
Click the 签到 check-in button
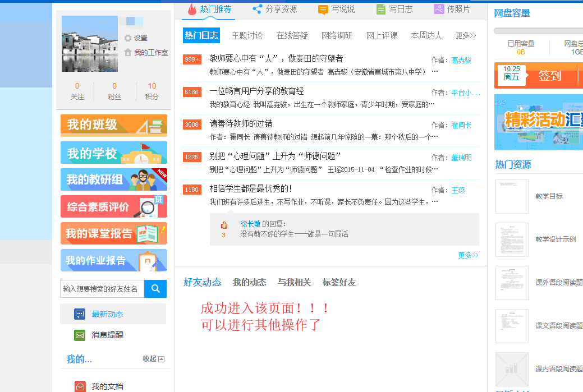(550, 76)
